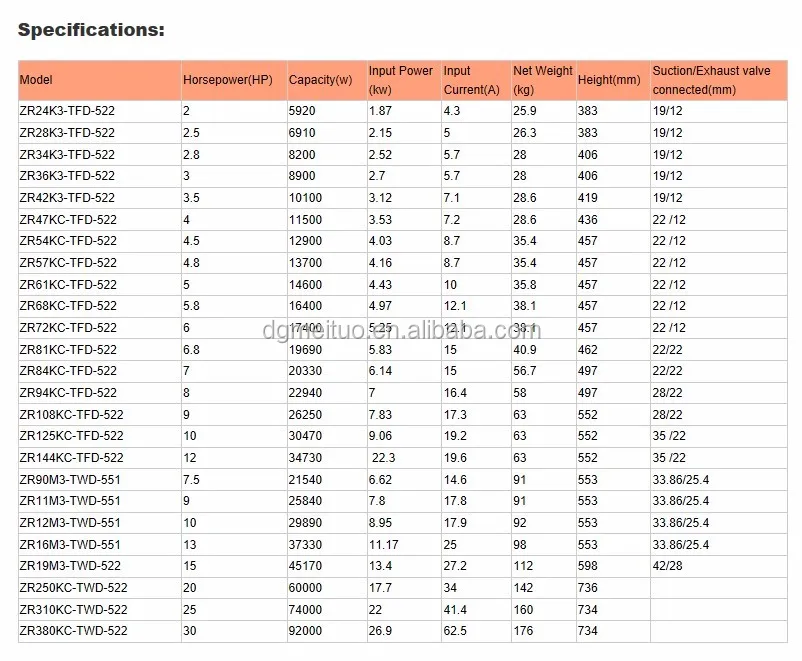Select the 'Capacity(w)' column header
This screenshot has width=802, height=661.
coord(321,80)
